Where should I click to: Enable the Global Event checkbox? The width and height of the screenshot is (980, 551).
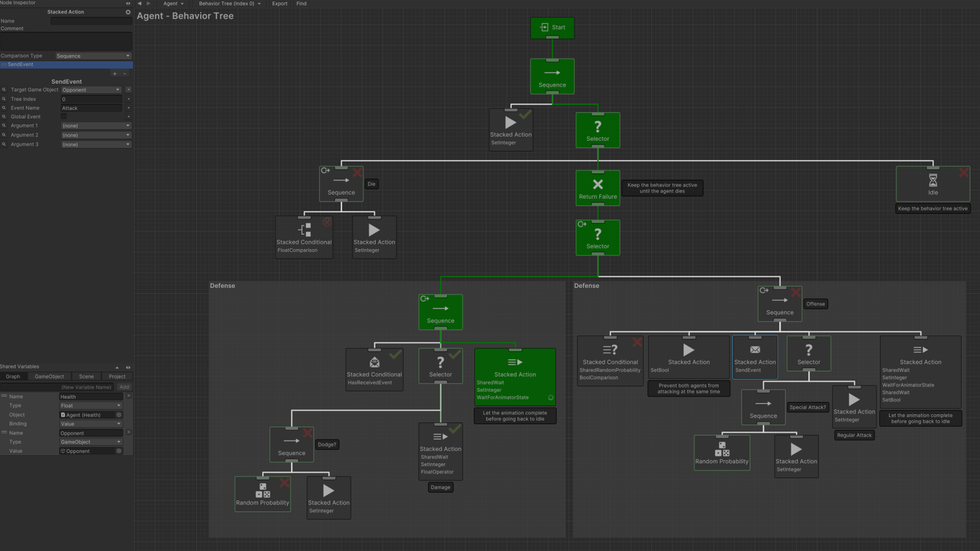pos(64,117)
